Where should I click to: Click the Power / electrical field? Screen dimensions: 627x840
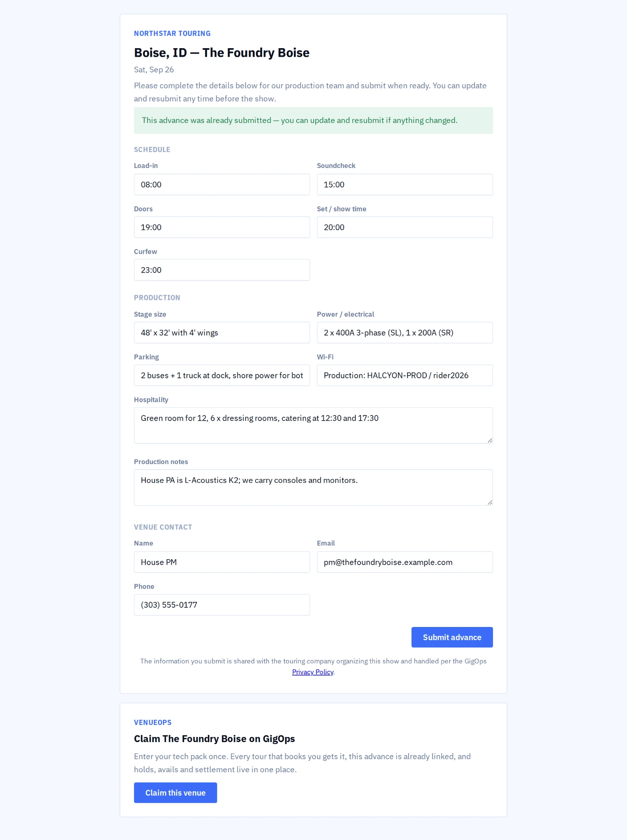405,332
